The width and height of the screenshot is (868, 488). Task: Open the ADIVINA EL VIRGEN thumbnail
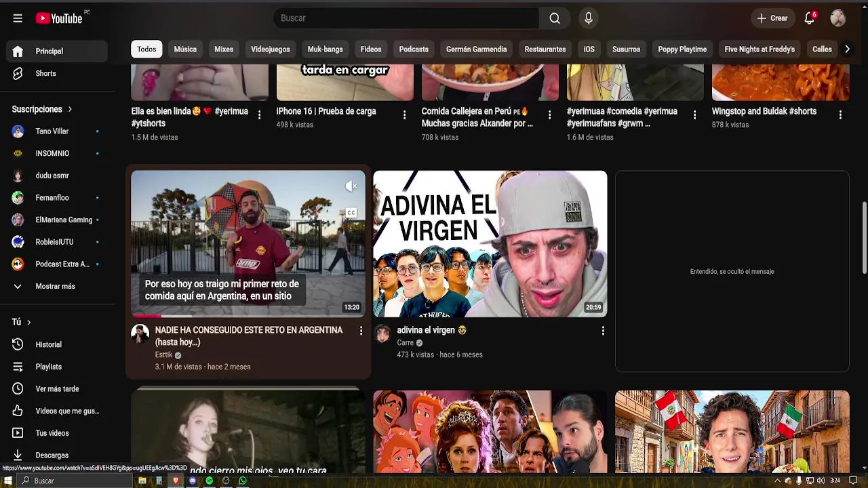click(490, 244)
